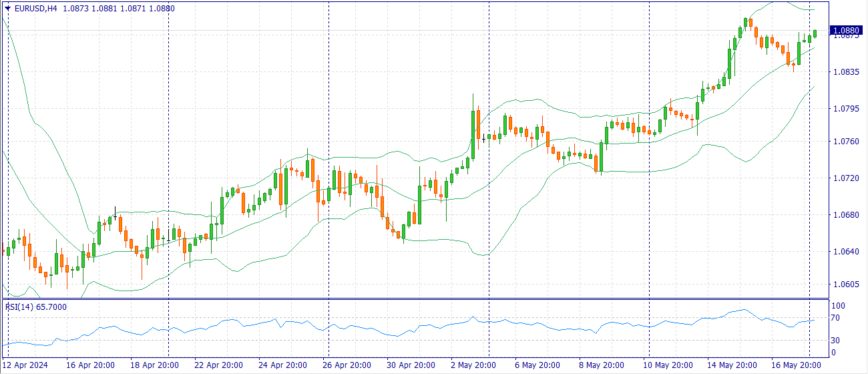Viewport: 868px width, 374px height.
Task: Click the last green candle on the chart
Action: (x=815, y=33)
